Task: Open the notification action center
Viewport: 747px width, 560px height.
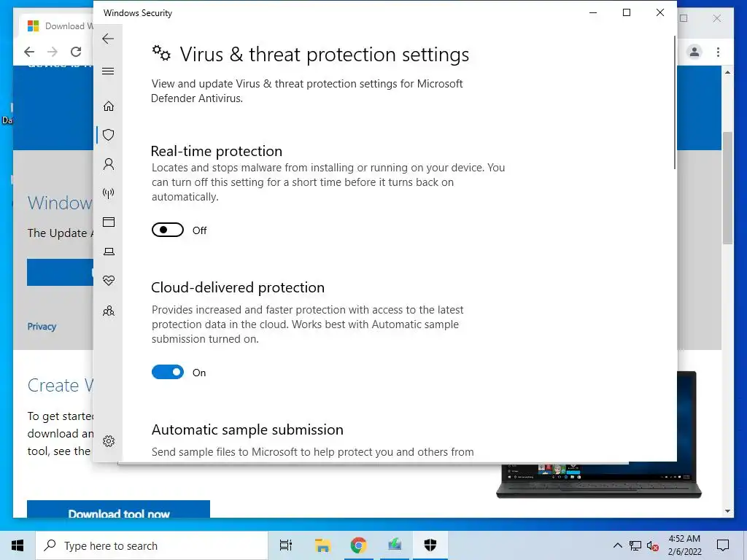Action: (723, 545)
